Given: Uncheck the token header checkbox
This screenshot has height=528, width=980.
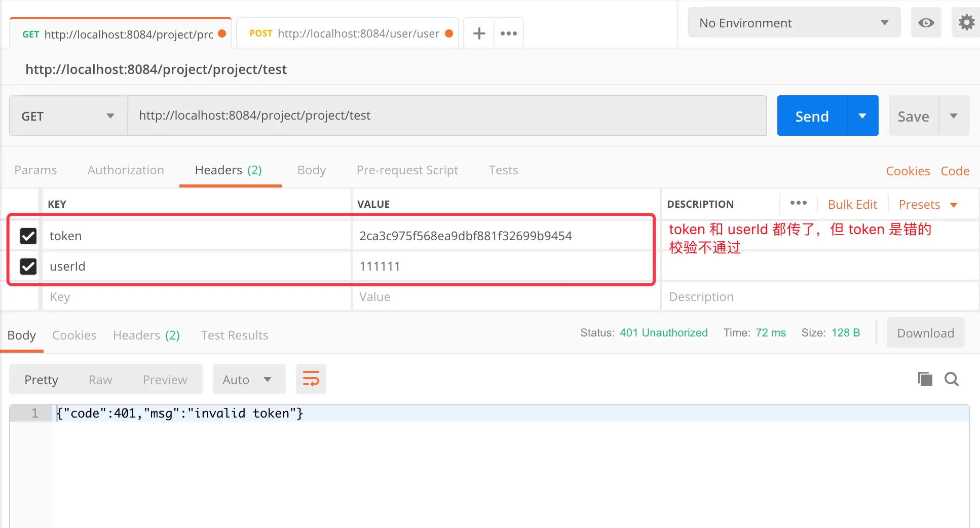Looking at the screenshot, I should 28,236.
